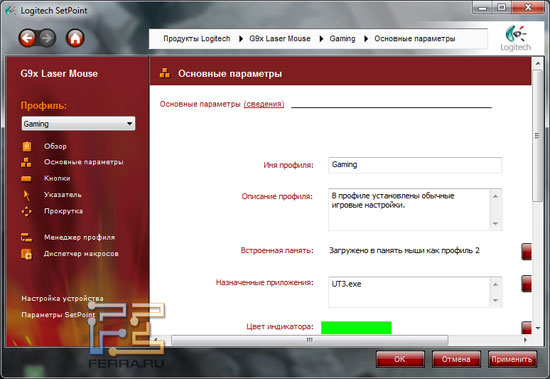Open Обзор section
This screenshot has width=550, height=379.
55,146
